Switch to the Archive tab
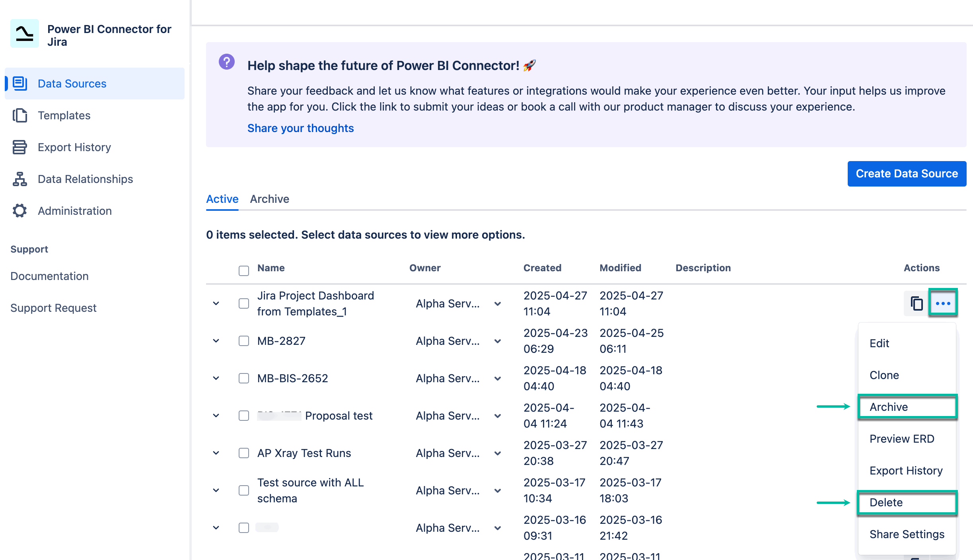Viewport: 973px width, 560px height. point(269,199)
